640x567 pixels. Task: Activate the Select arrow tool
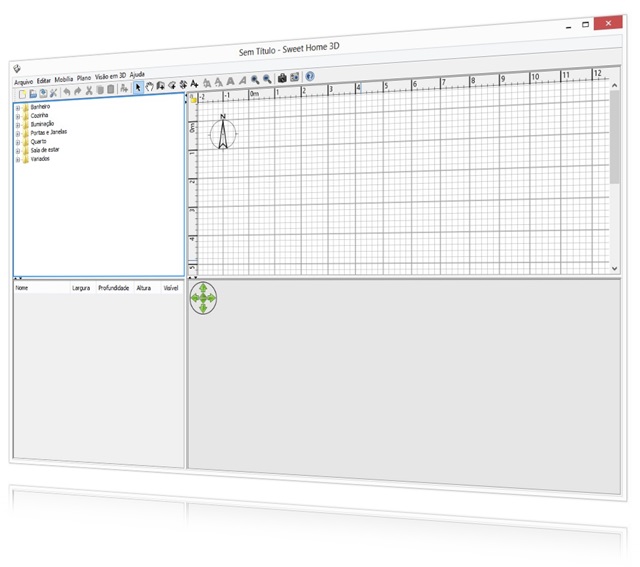click(x=138, y=88)
